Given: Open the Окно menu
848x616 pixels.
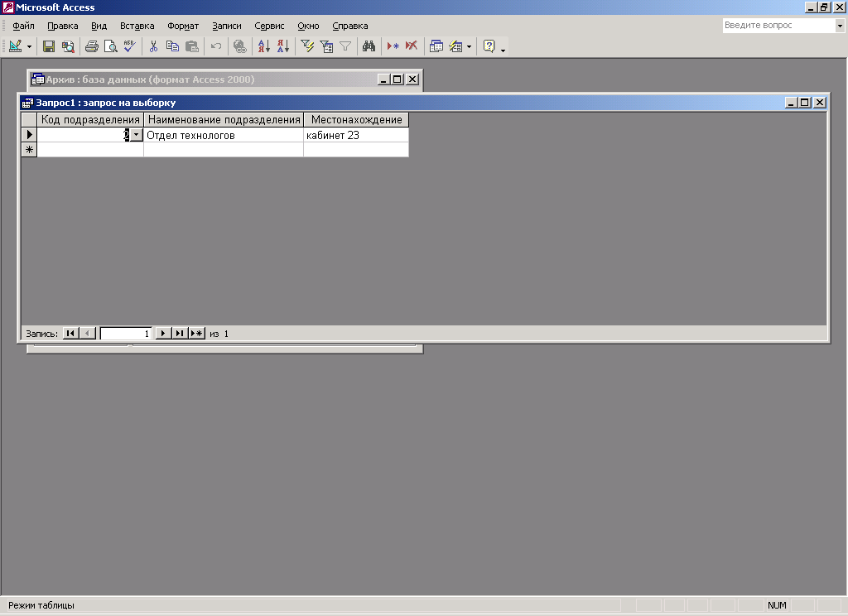Looking at the screenshot, I should (308, 26).
